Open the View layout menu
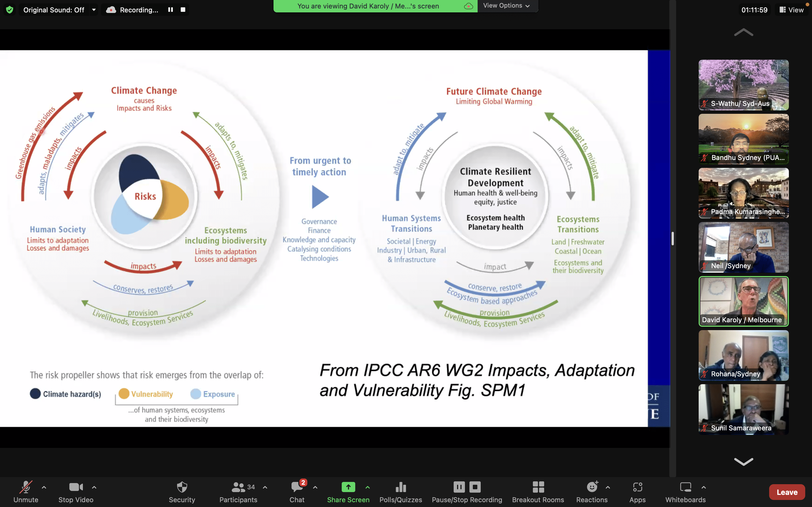 point(791,10)
